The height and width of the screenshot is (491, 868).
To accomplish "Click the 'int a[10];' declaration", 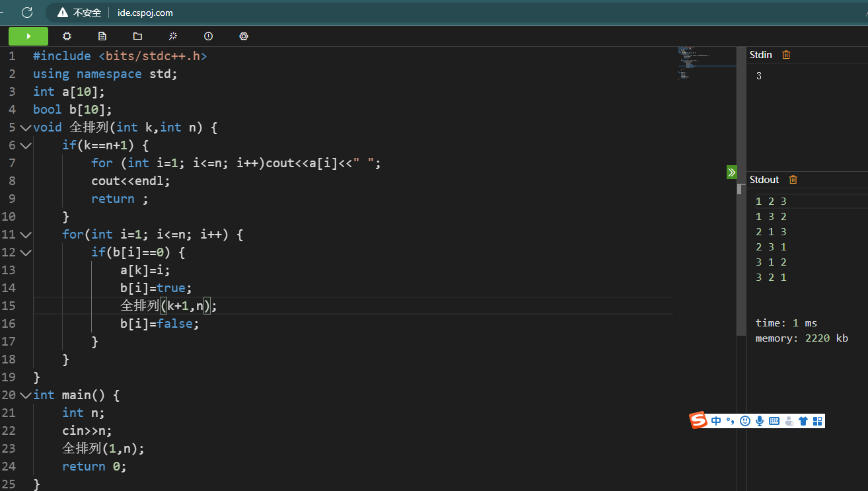I will point(69,92).
